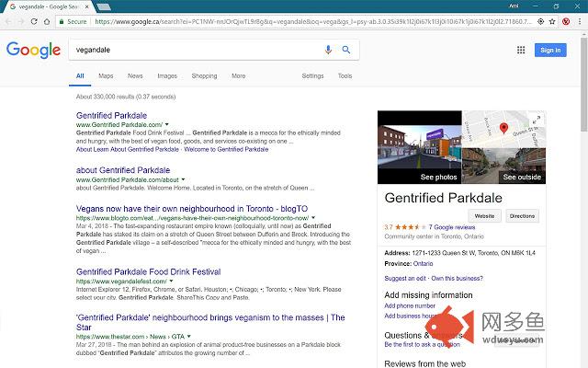Click the Secure padlock indicator
Viewport: 588px width, 368px height.
(73, 21)
